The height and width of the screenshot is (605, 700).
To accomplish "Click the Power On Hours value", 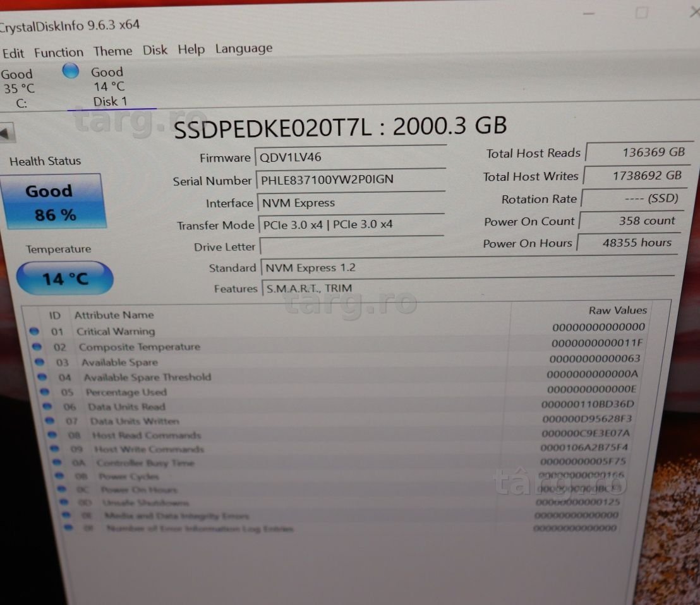I will [628, 243].
